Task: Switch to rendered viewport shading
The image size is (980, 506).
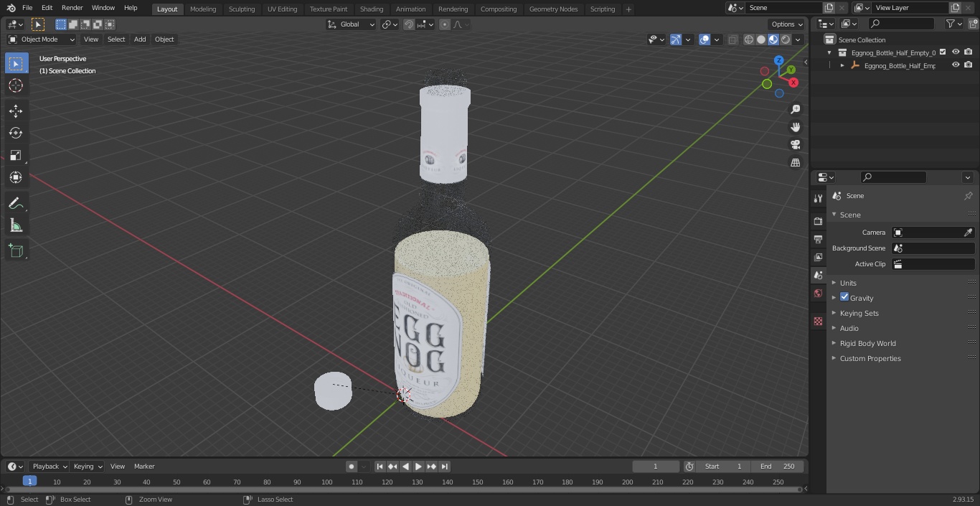Action: 786,39
